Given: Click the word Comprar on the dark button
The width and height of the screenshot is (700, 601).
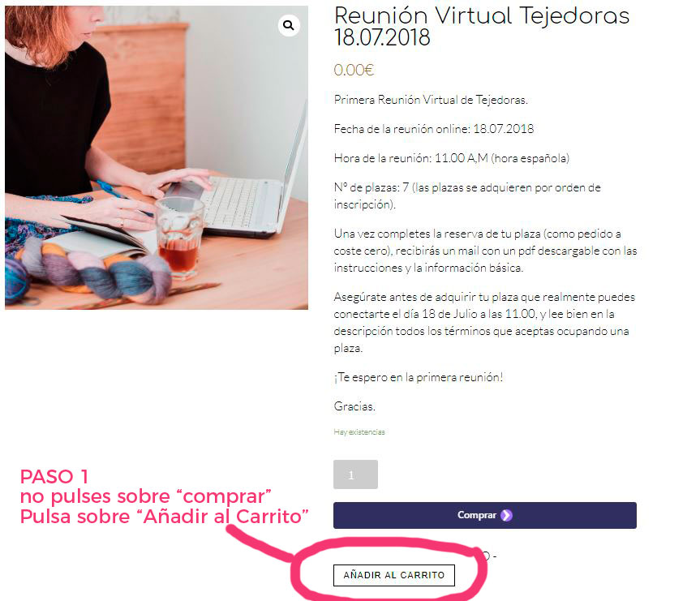Looking at the screenshot, I should coord(476,515).
